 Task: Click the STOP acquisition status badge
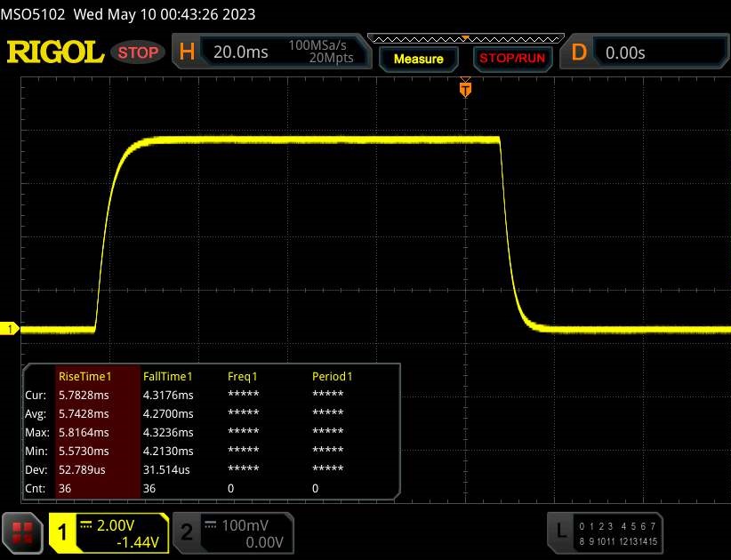[138, 52]
